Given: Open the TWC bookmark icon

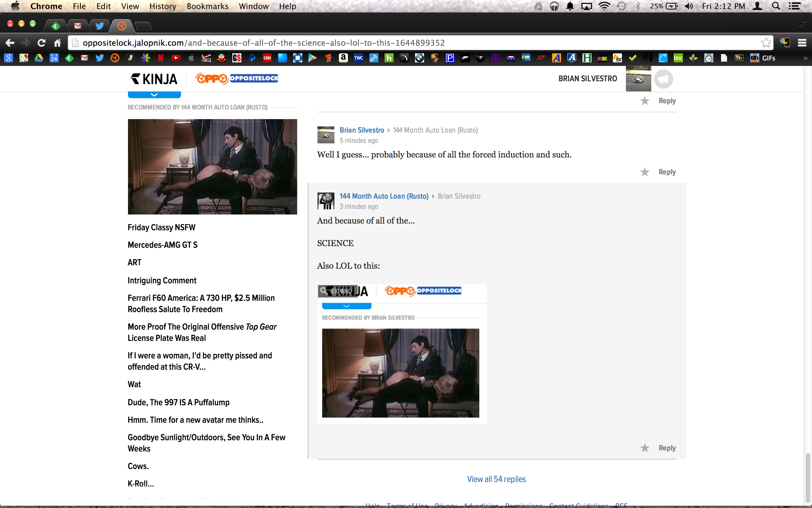Looking at the screenshot, I should (359, 58).
